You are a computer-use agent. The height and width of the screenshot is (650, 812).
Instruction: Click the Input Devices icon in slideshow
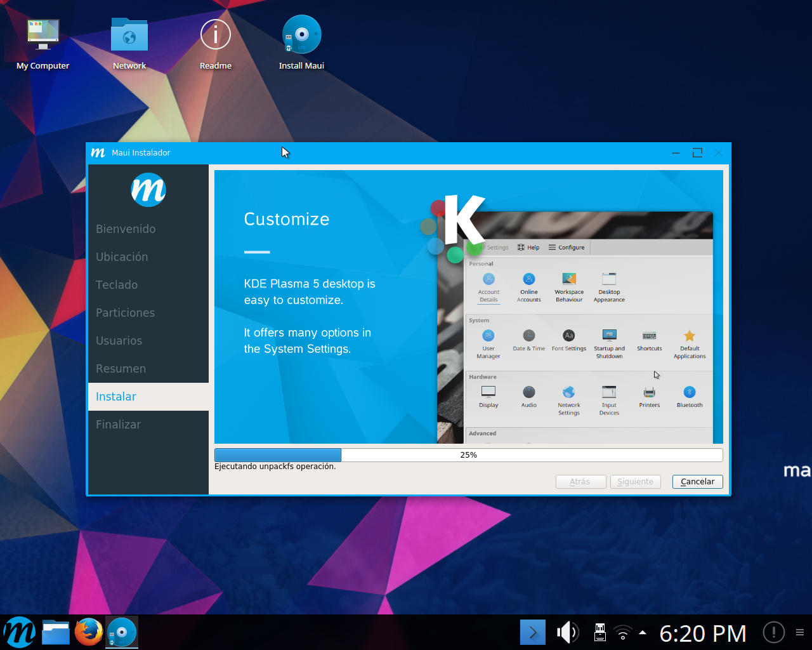pyautogui.click(x=609, y=400)
